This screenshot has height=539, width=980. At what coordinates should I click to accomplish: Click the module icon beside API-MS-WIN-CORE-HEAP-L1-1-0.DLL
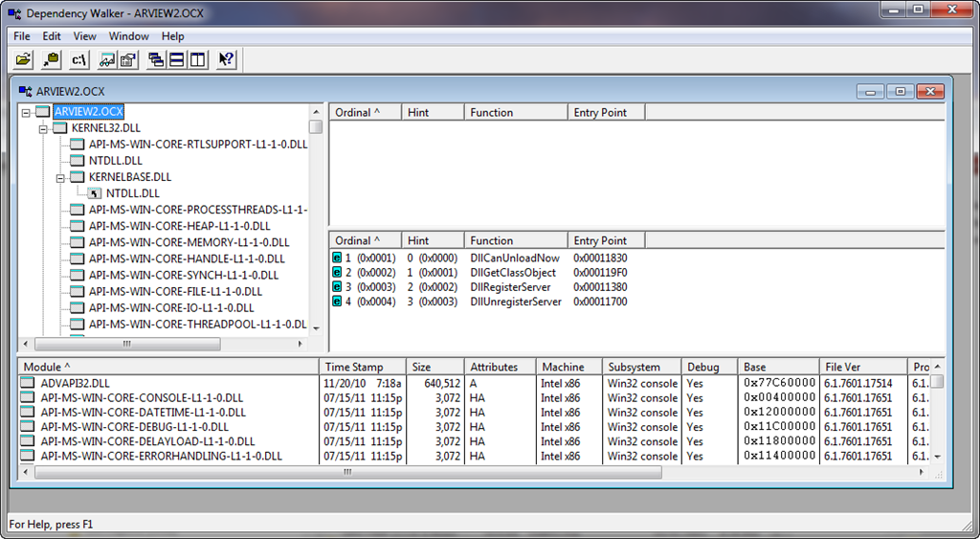[77, 226]
